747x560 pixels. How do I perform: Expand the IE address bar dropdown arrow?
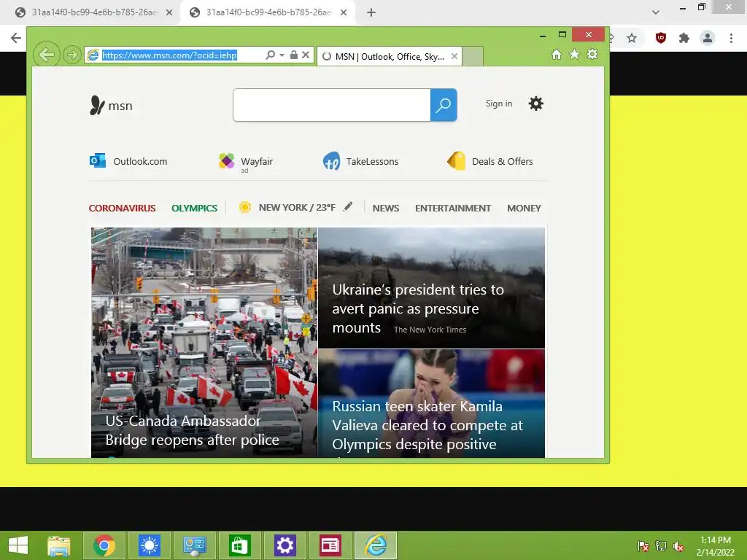click(282, 55)
